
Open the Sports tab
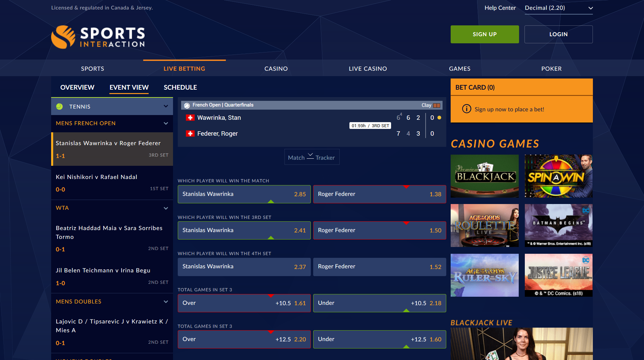click(92, 68)
